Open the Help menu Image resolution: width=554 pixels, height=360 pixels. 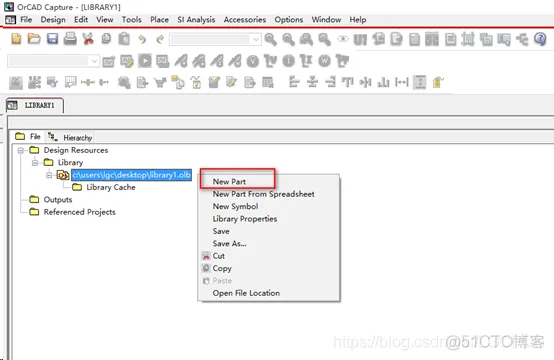click(358, 20)
